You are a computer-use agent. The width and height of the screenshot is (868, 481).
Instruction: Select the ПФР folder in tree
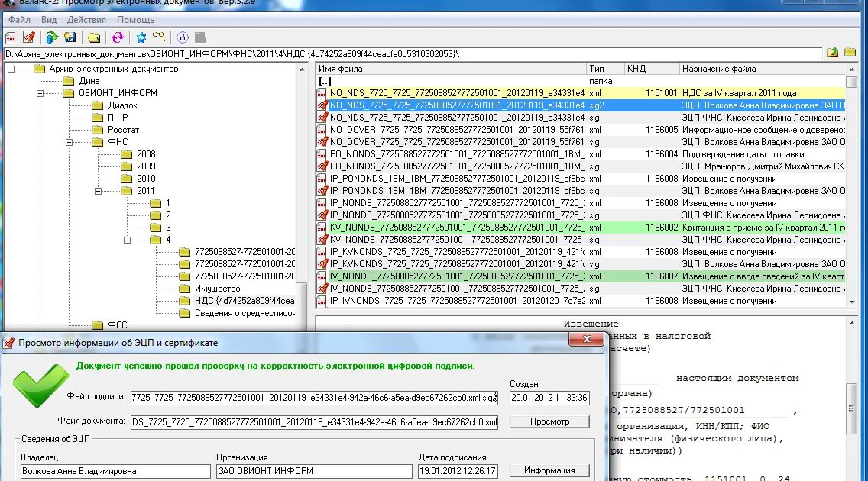tap(118, 118)
